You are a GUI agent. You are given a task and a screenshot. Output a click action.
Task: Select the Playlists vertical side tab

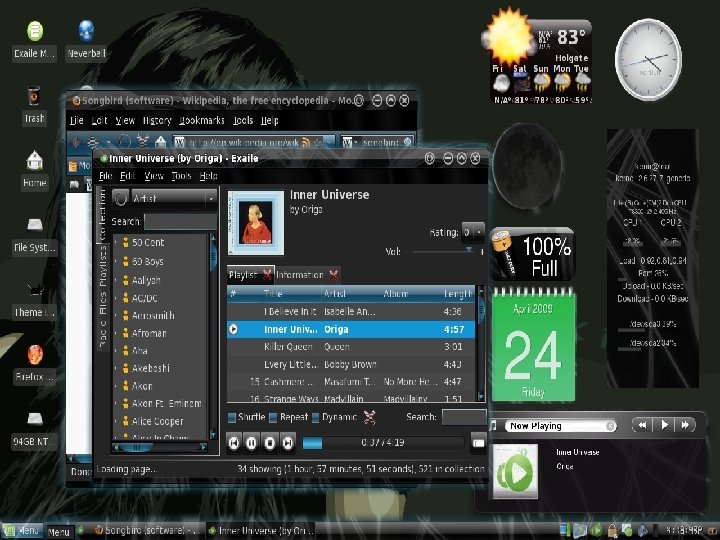coord(103,266)
